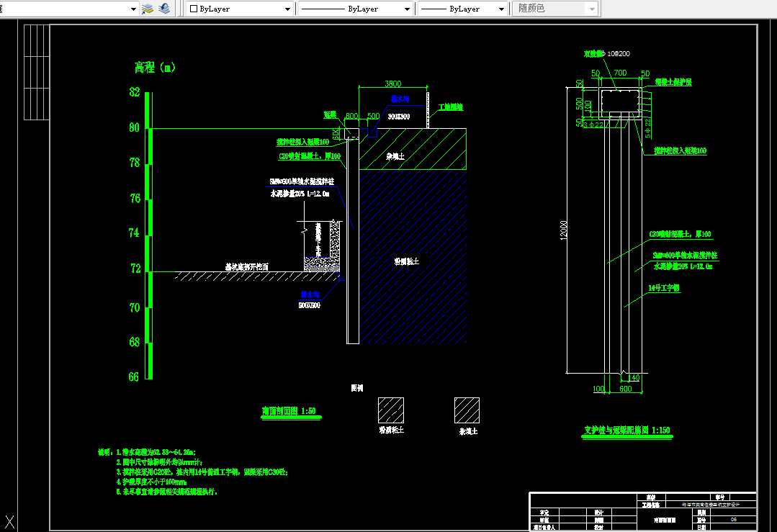Select the '高程 (m)' elevation title
Viewport: 777px width, 532px height.
tap(155, 68)
